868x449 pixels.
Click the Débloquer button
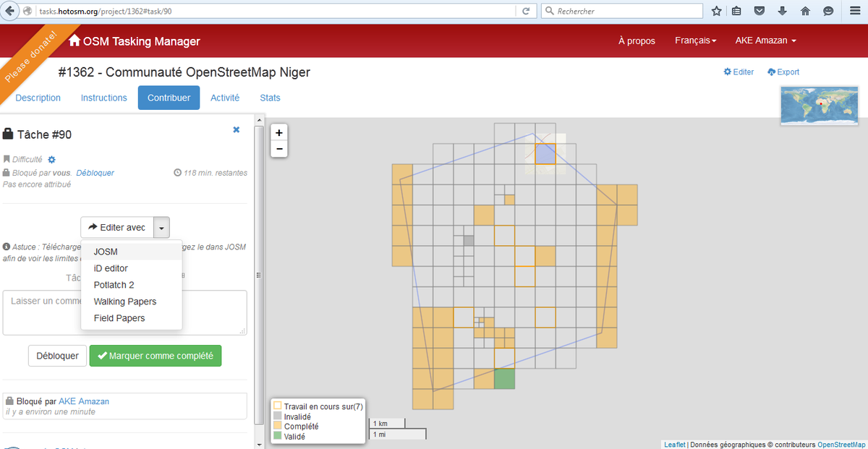pos(57,356)
